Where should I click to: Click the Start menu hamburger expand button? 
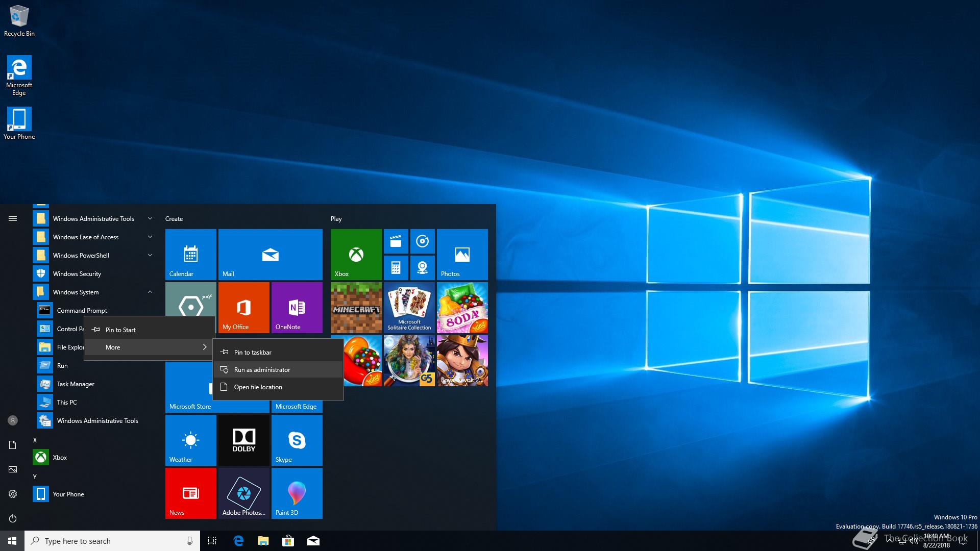(13, 218)
